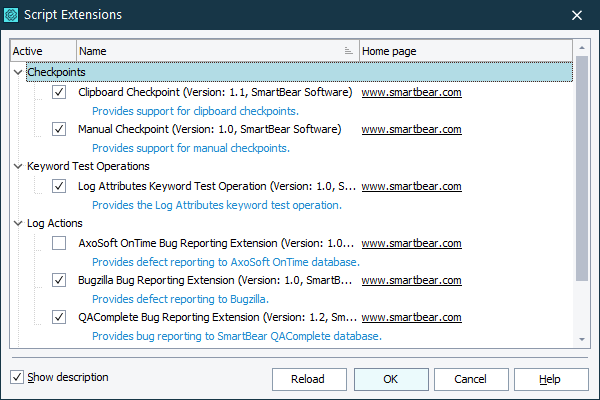Uncheck the Clipboard Checkpoint extension

pos(59,92)
